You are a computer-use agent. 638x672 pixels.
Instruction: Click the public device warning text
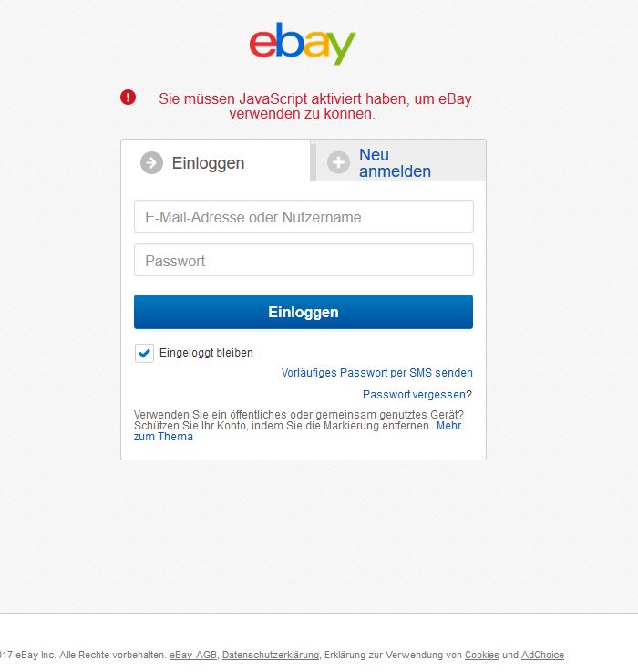[x=299, y=420]
